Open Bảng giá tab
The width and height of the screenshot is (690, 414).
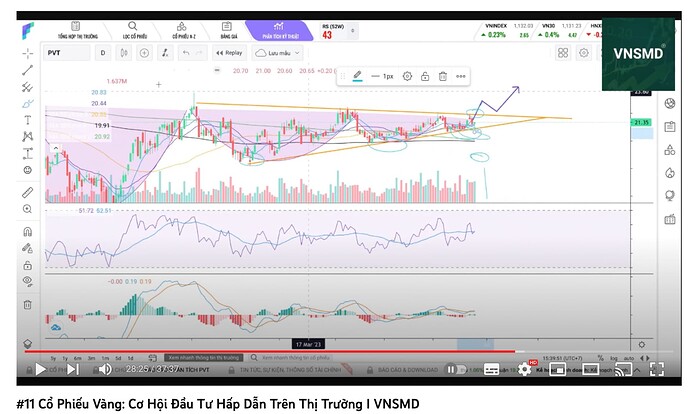(x=228, y=30)
